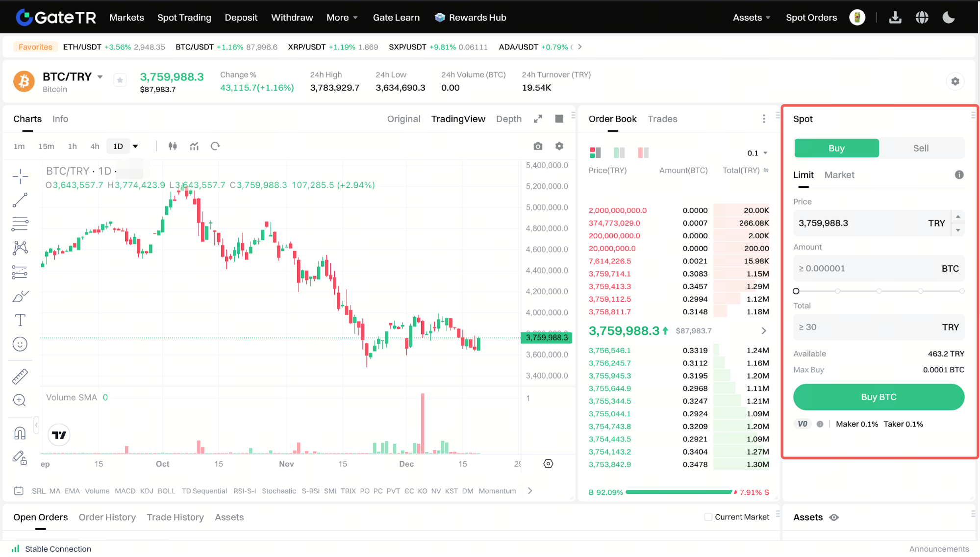
Task: Switch to the Market order tab
Action: (x=839, y=175)
